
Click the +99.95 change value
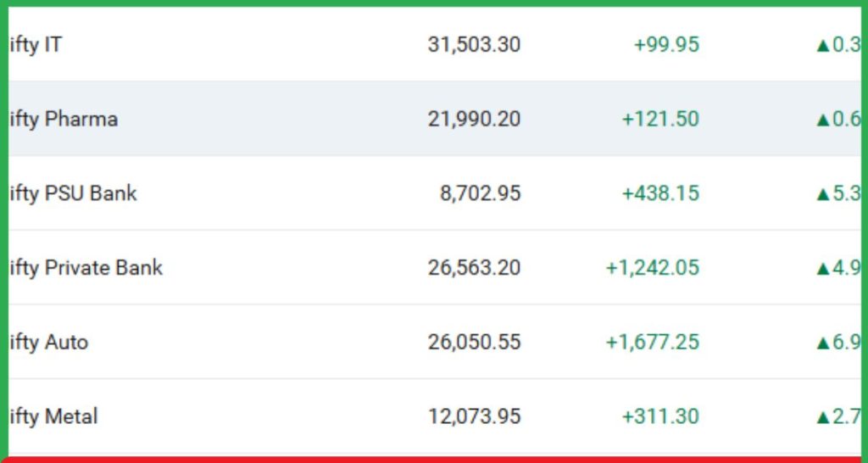[666, 44]
